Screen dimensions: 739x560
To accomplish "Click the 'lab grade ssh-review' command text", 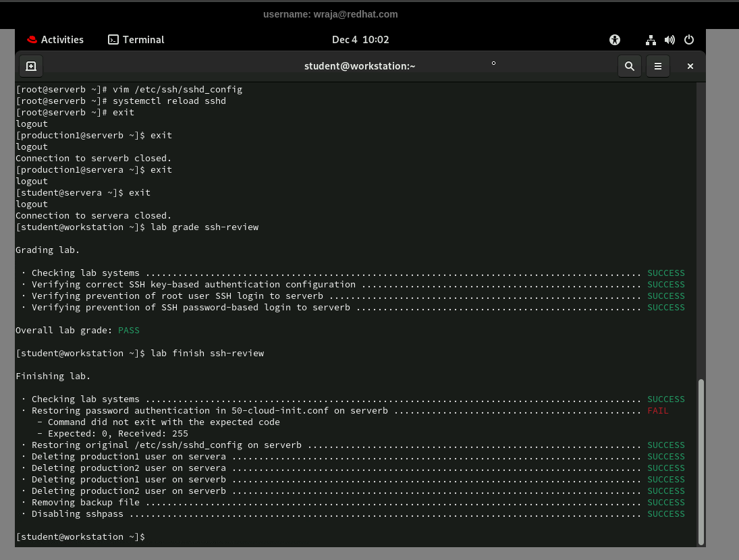I will pyautogui.click(x=204, y=227).
